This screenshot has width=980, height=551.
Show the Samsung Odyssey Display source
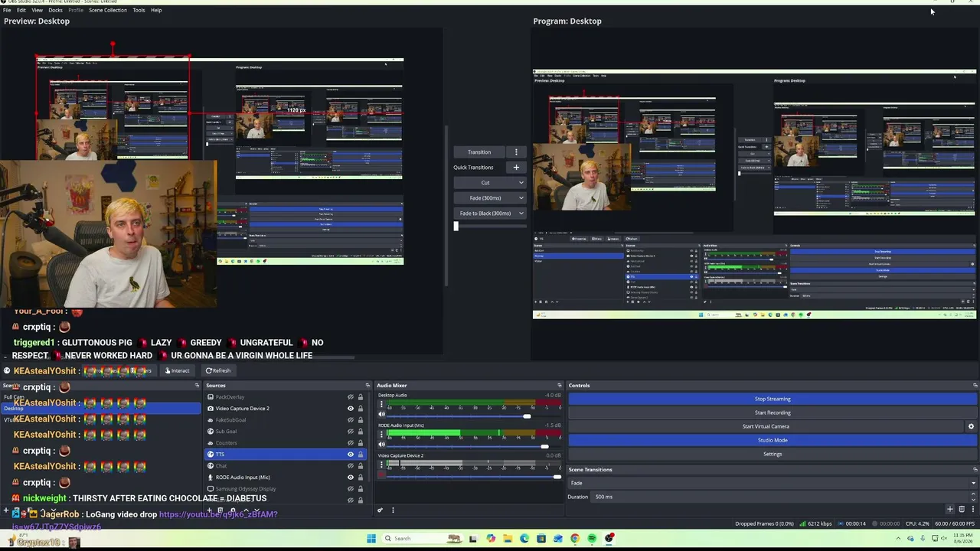(351, 489)
